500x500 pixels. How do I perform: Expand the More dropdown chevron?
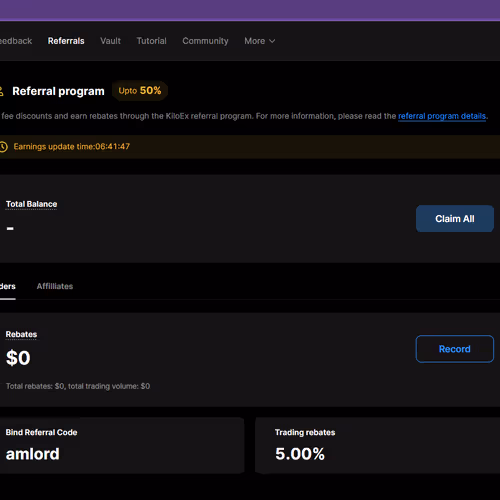(x=272, y=41)
